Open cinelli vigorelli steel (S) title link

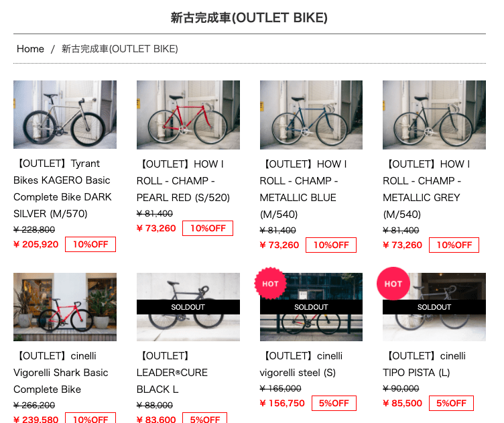coord(301,364)
